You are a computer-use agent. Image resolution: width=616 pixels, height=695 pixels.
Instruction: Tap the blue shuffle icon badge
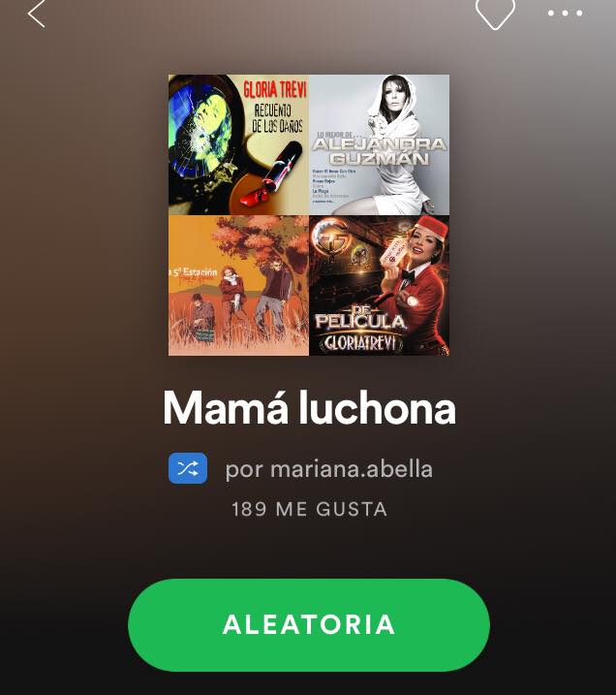188,468
